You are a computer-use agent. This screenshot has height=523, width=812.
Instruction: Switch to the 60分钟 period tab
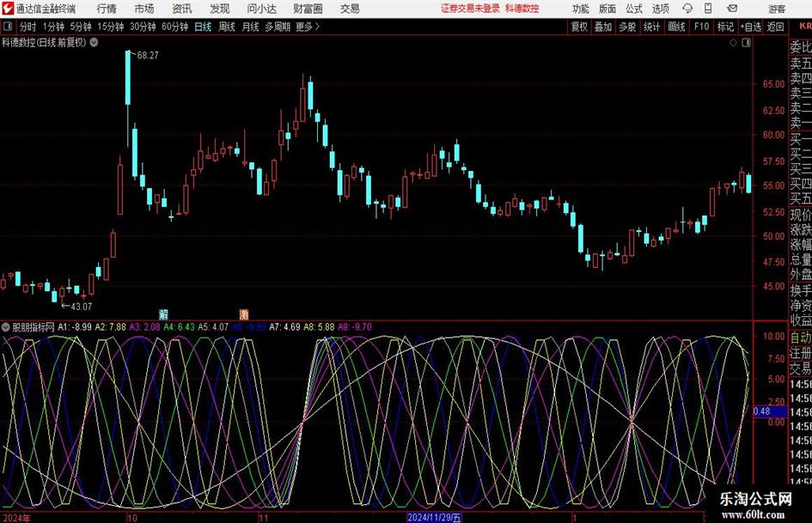(x=175, y=27)
